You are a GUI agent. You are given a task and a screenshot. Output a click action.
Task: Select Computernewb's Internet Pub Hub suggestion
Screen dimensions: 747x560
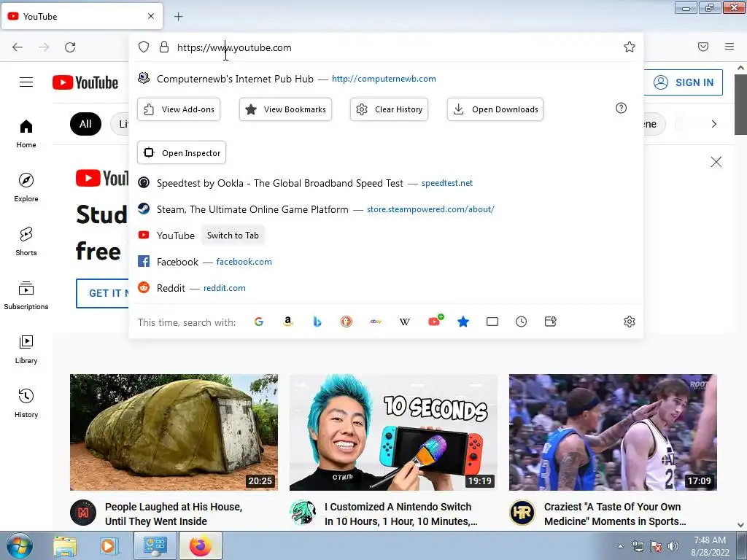[386, 79]
